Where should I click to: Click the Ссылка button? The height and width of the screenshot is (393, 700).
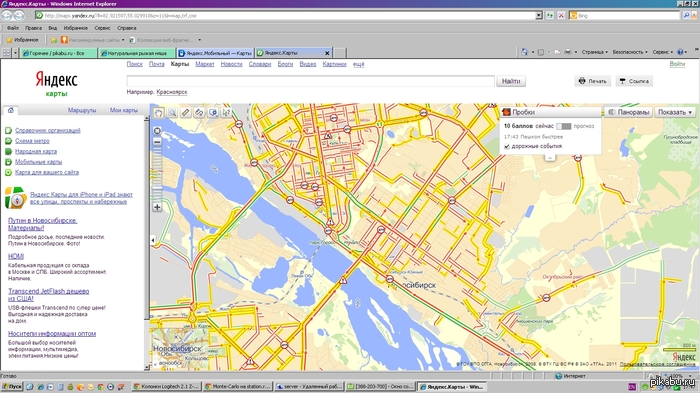point(634,81)
